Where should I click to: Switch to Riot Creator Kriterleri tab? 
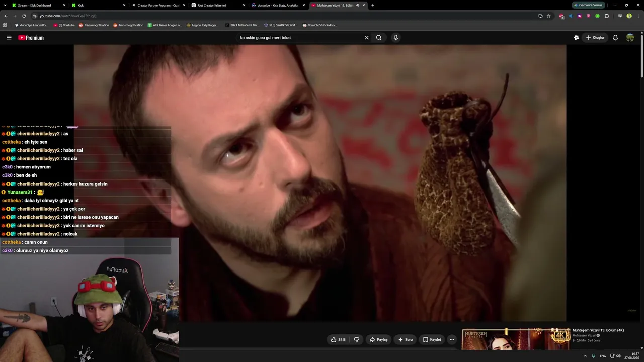click(x=218, y=5)
